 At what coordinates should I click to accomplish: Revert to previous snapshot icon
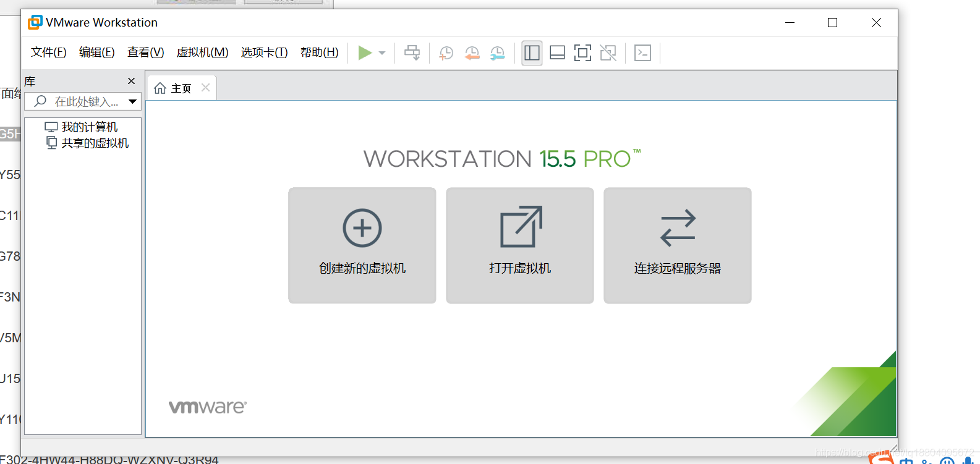(x=472, y=53)
